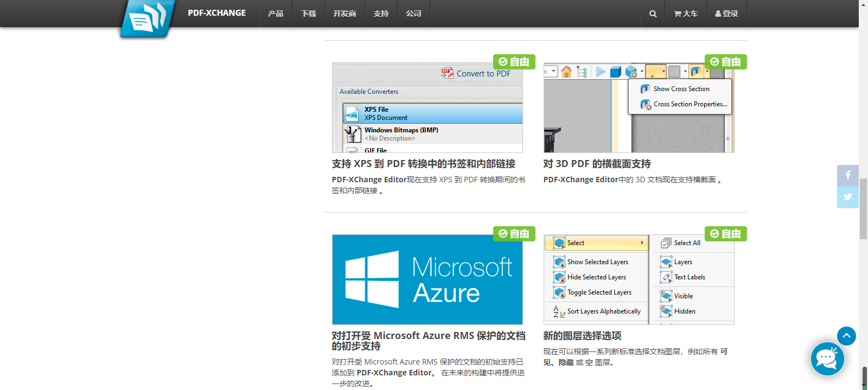Open the 3D cross section screenshot thumbnail
This screenshot has height=390, width=868.
[639, 107]
